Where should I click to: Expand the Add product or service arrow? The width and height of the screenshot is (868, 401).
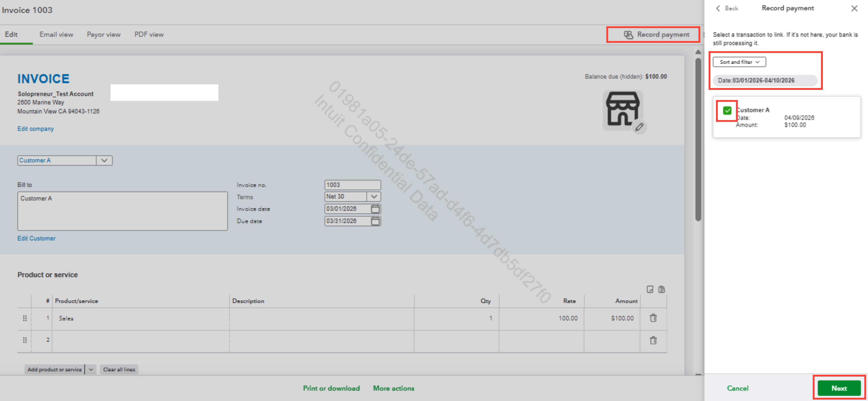(x=91, y=369)
